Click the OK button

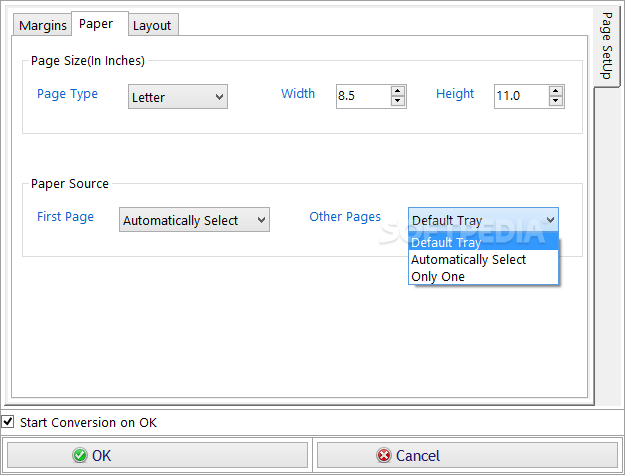(x=157, y=455)
